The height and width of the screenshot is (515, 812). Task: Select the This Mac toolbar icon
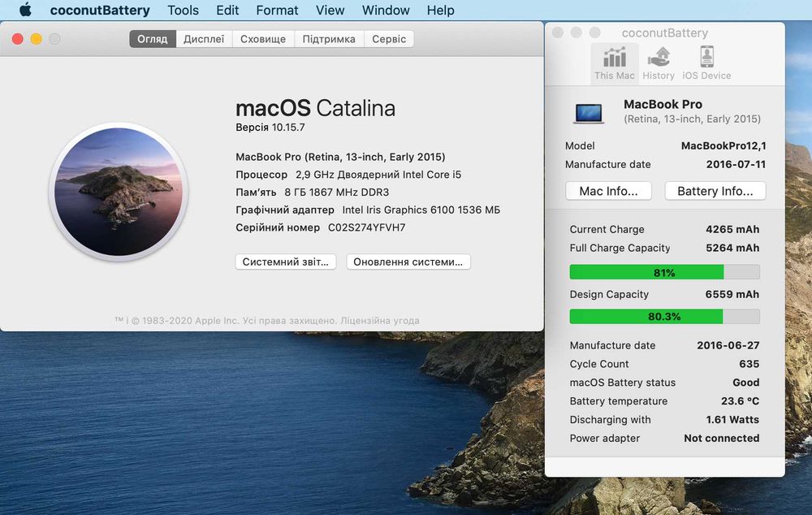[614, 63]
